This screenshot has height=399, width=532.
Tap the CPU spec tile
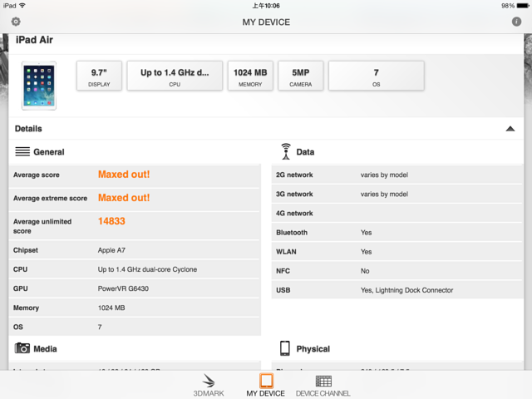[x=175, y=76]
